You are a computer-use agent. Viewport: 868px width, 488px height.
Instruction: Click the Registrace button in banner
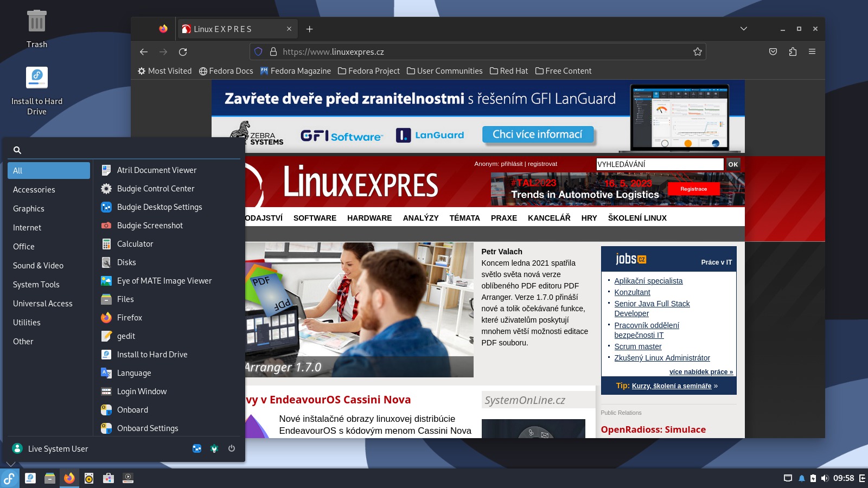[693, 189]
